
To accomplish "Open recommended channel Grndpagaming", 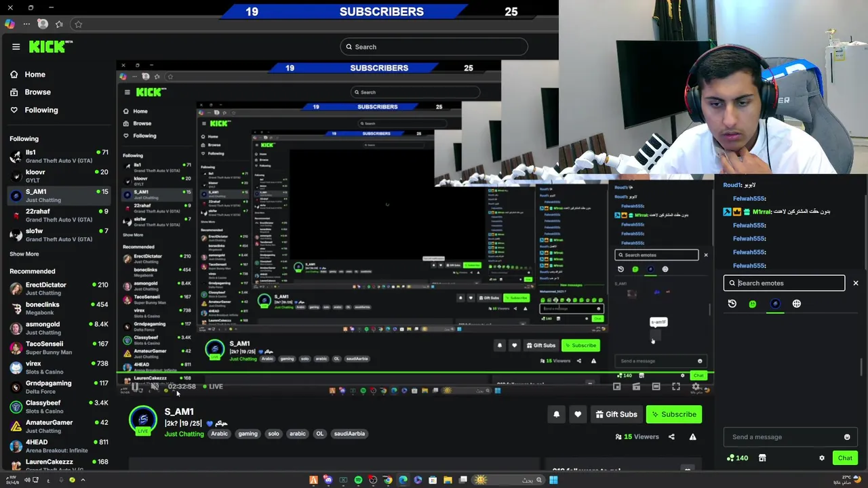I will (58, 387).
